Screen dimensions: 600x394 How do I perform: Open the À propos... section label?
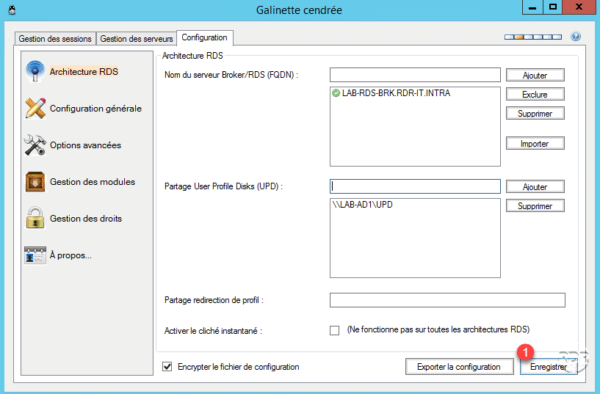(x=70, y=256)
